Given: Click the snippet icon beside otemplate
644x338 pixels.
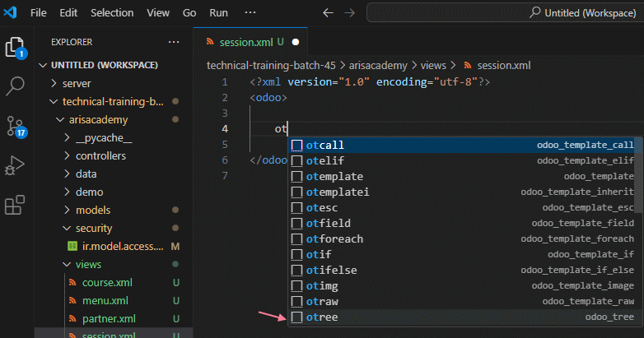Looking at the screenshot, I should [296, 176].
